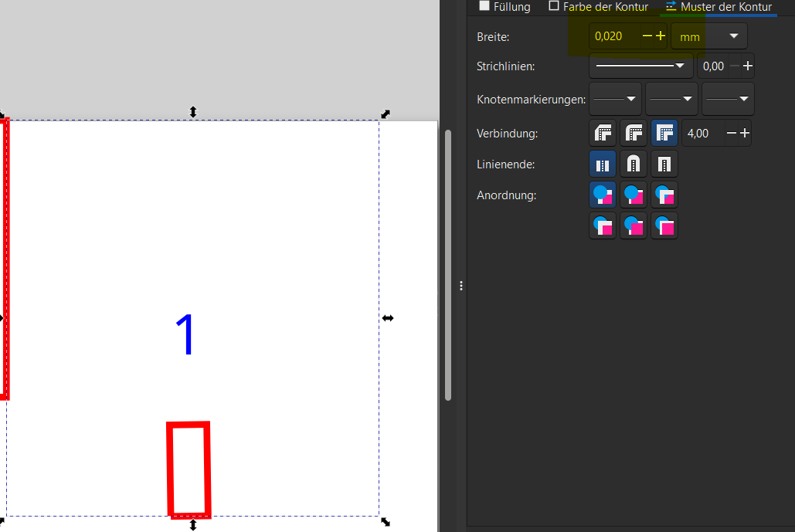Switch to the Füllung tab
795x532 pixels.
505,7
